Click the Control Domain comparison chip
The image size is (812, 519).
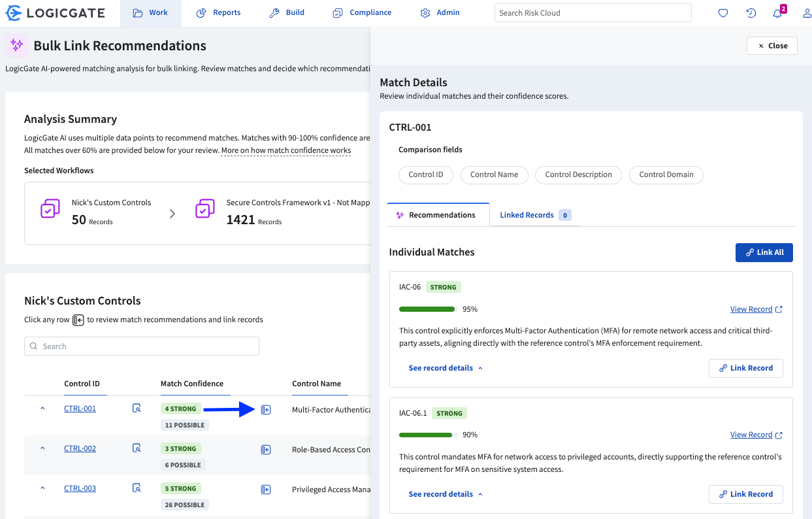click(666, 175)
